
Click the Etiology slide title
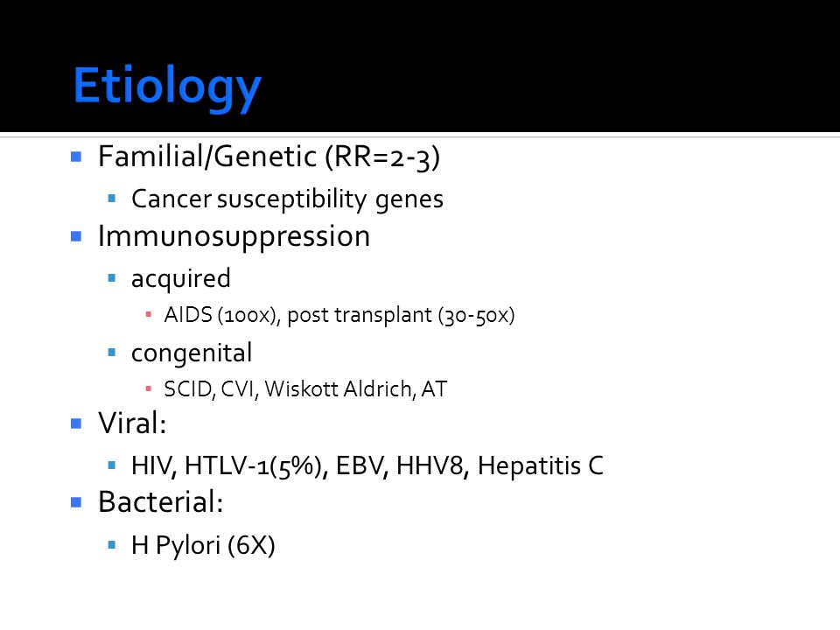pyautogui.click(x=167, y=87)
